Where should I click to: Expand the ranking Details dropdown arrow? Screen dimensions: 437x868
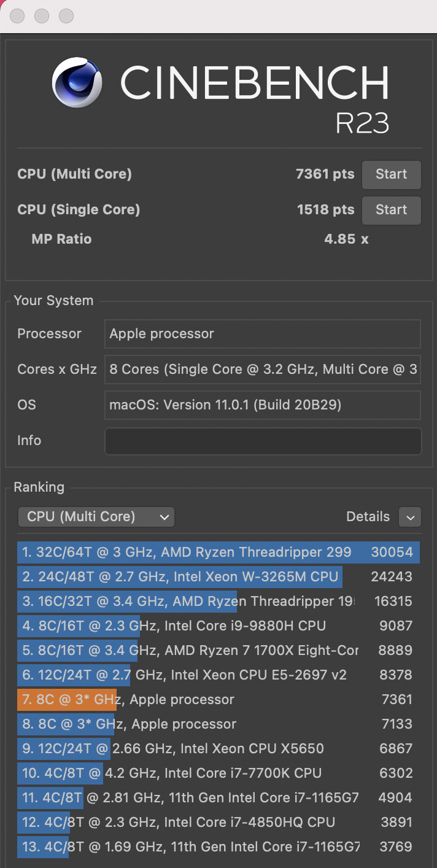[x=410, y=517]
